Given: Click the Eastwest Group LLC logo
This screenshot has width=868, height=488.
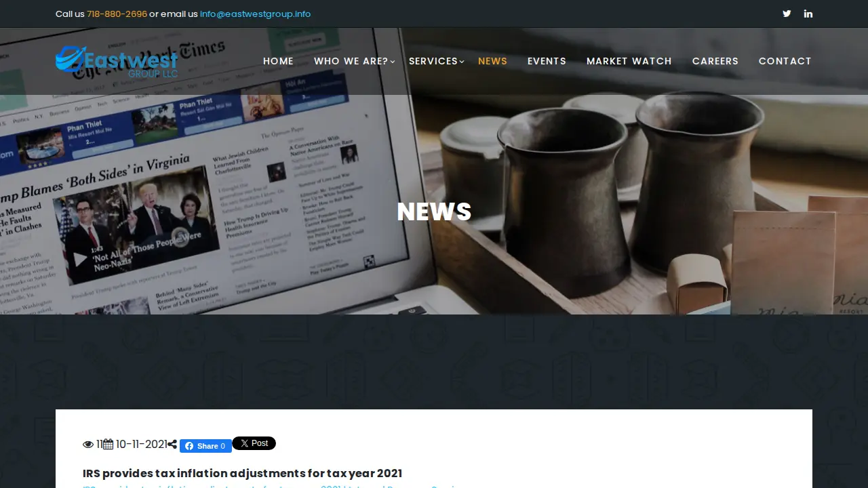Looking at the screenshot, I should coord(117,61).
